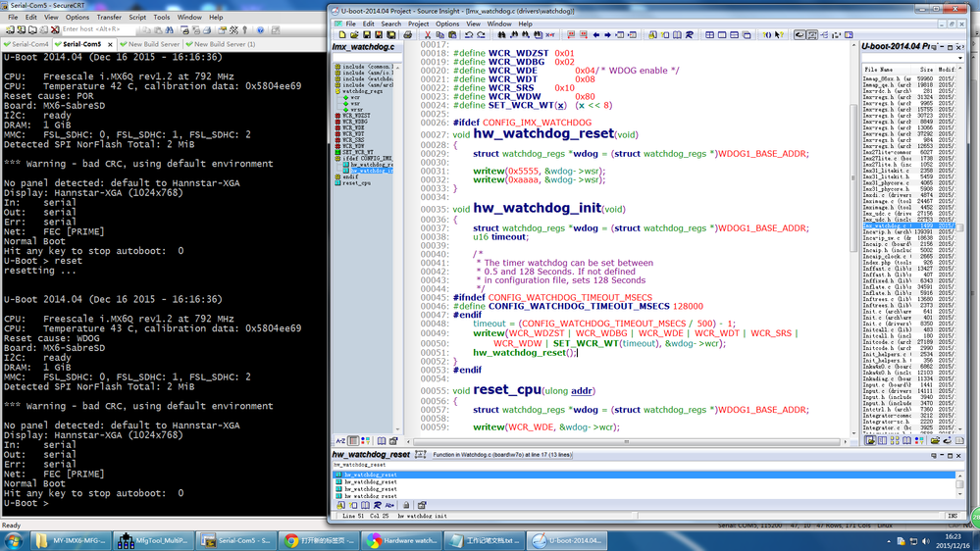This screenshot has width=980, height=551.
Task: Open the MY-IMX6-MFG folder taskbar item
Action: 72,541
